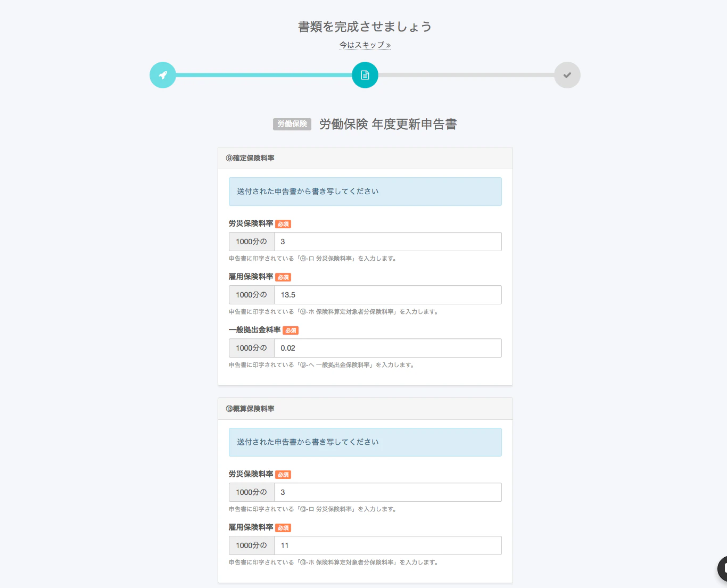Click the 労働保険 年度更新申告書 title

click(388, 124)
